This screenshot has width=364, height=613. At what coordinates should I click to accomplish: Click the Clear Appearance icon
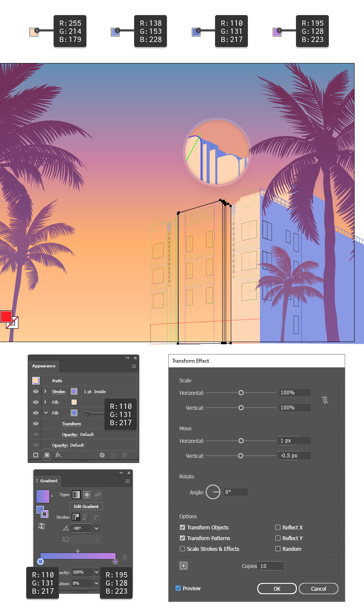(102, 455)
